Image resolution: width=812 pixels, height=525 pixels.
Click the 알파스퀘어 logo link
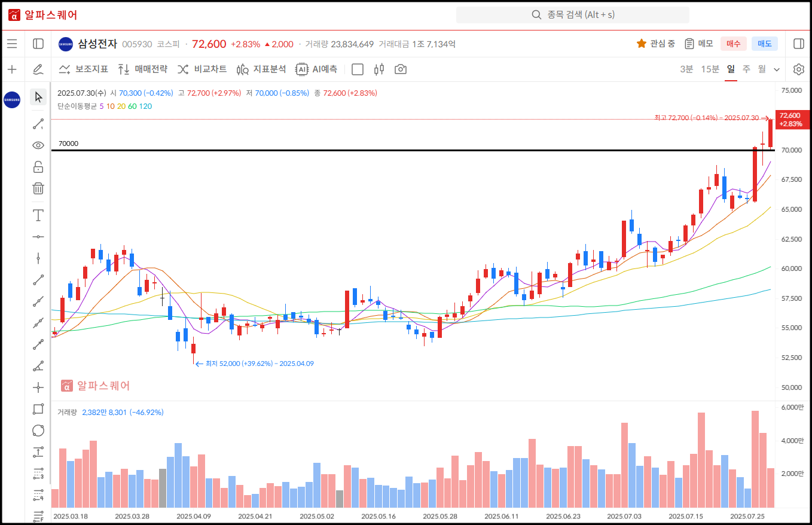pyautogui.click(x=42, y=15)
